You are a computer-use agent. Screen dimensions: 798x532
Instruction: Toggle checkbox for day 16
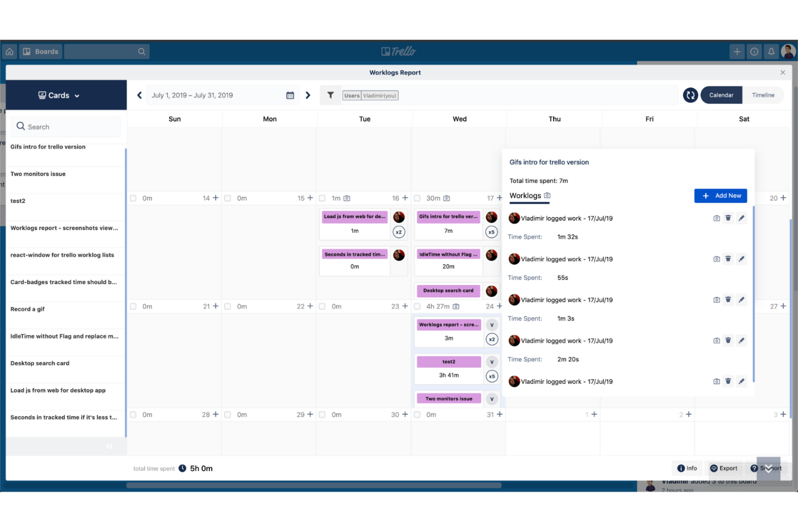tap(322, 198)
